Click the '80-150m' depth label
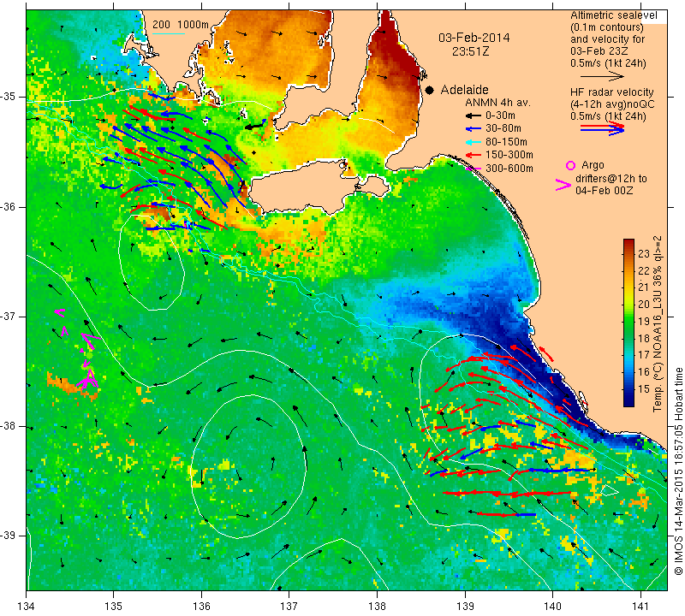The width and height of the screenshot is (685, 616). [x=506, y=142]
